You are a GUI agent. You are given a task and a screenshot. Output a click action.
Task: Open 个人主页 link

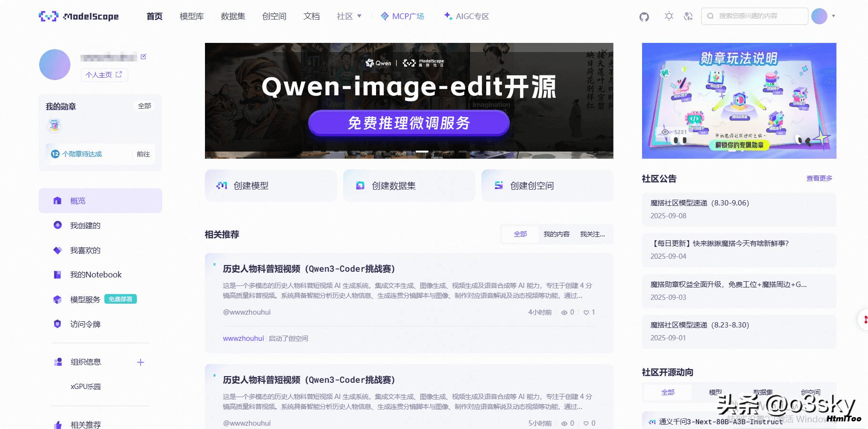tap(104, 75)
